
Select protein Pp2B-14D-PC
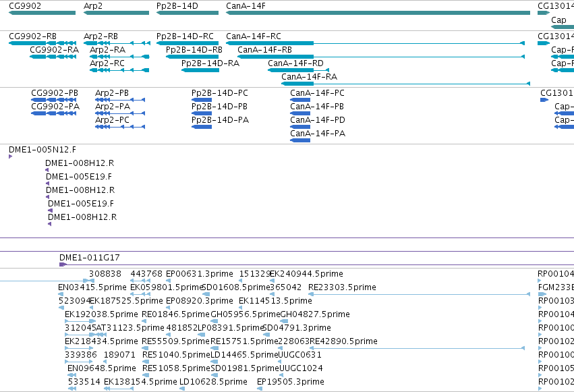pos(202,100)
